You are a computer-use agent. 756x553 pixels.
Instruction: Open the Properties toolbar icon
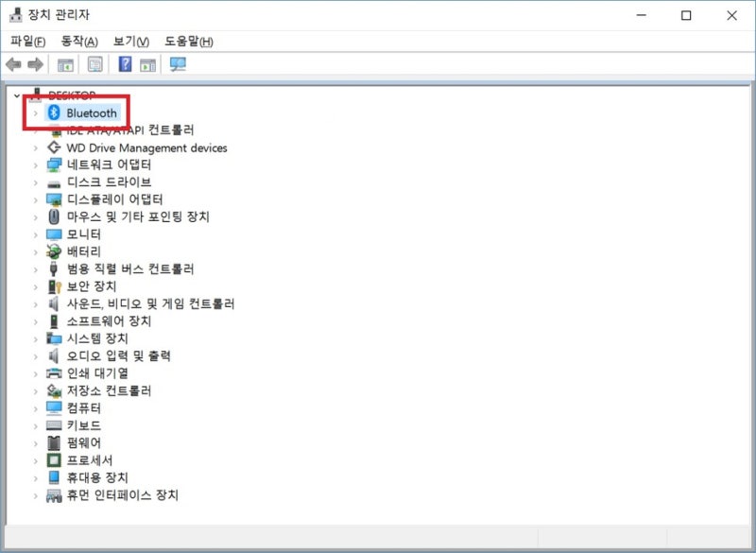click(x=95, y=64)
